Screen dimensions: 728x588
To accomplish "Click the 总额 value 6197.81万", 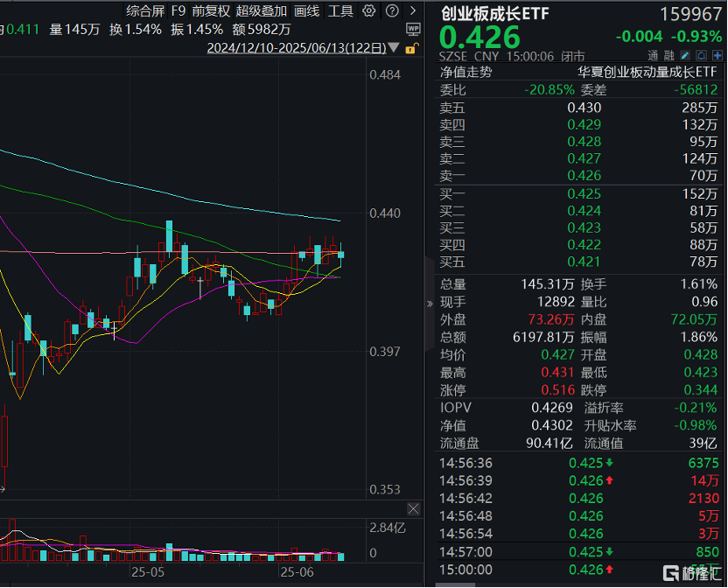I will click(543, 337).
